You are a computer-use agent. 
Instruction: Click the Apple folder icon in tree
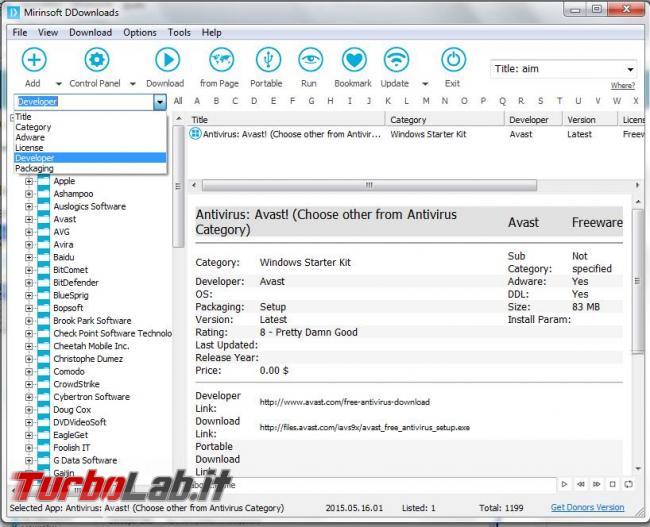click(43, 181)
